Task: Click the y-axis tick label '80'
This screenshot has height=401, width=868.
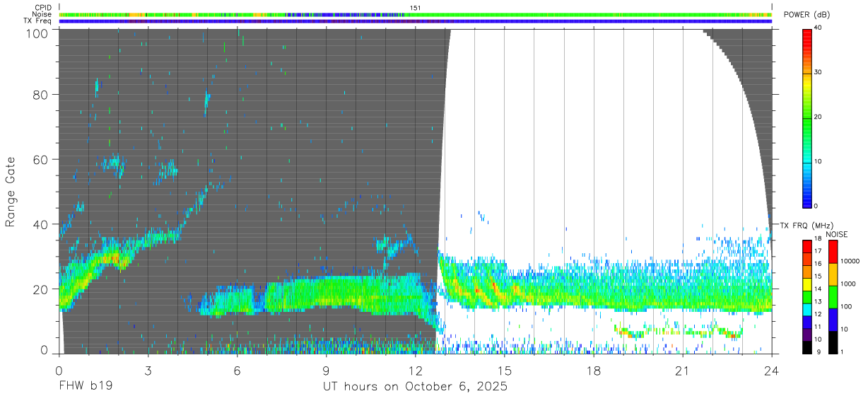Action: pos(40,95)
